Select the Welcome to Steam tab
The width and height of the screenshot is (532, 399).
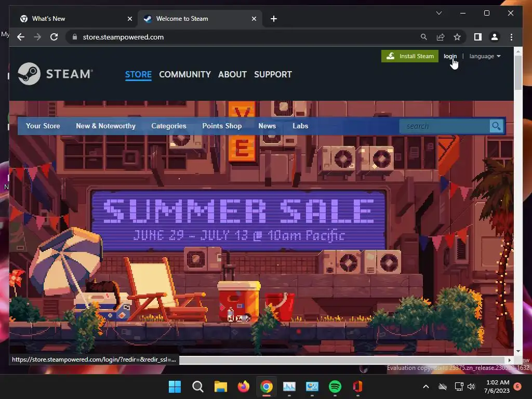200,19
